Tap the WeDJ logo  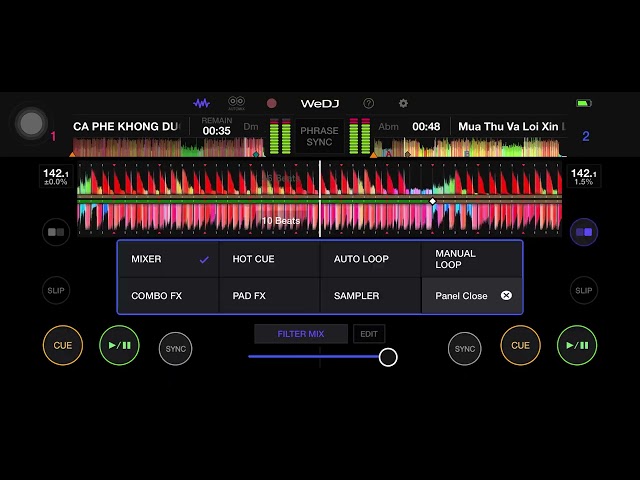point(320,104)
